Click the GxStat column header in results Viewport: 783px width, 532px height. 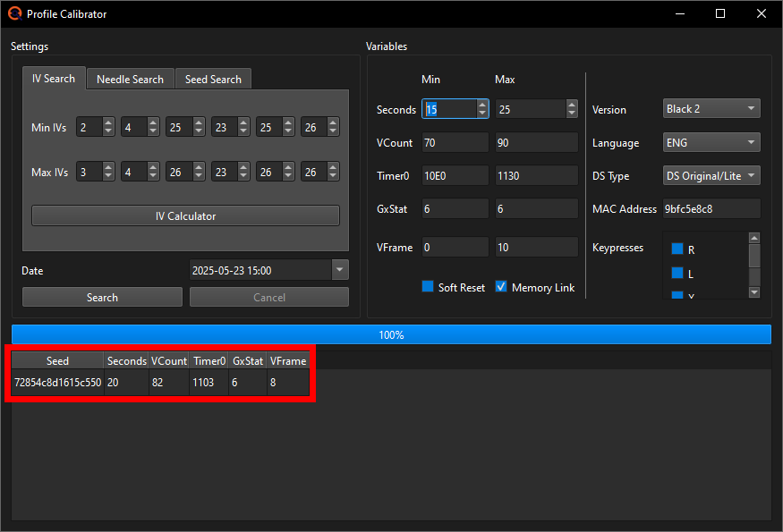point(248,361)
